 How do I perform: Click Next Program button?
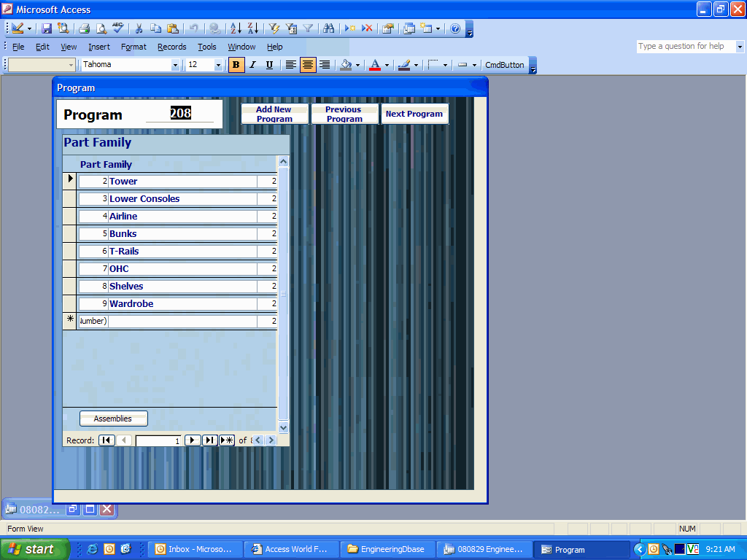coord(414,114)
